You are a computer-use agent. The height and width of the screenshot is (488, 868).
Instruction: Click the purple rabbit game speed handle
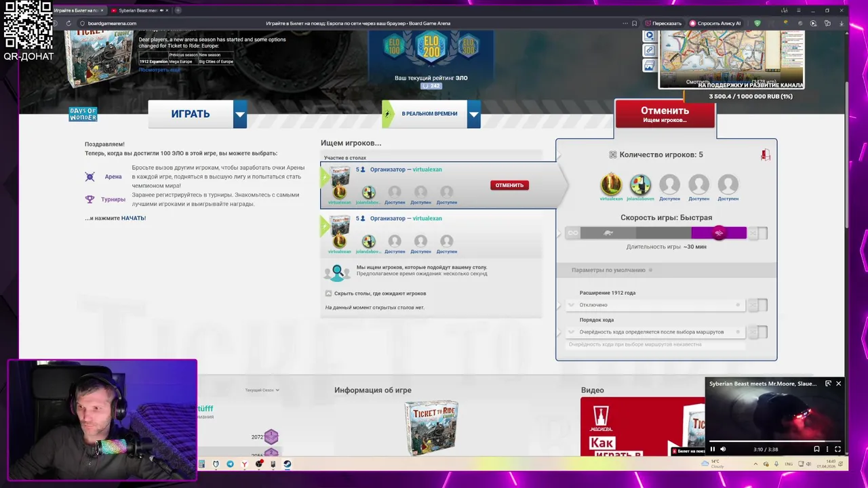719,233
